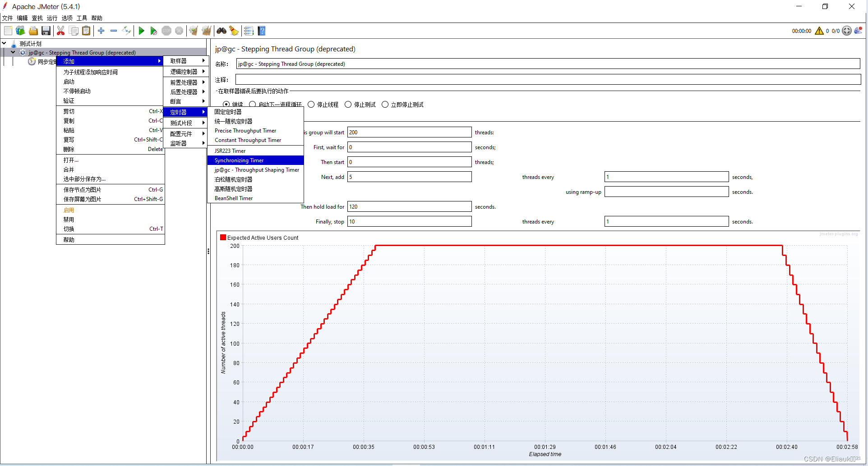Choose Constant Throughput Timer
Viewport: 868px width, 466px height.
(255, 140)
